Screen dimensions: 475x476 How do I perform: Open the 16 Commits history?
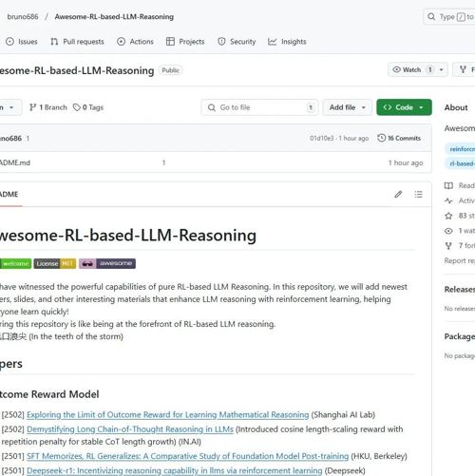(x=399, y=138)
